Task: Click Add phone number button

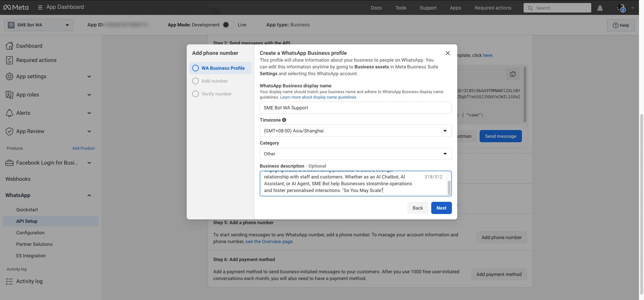Action: click(x=502, y=237)
